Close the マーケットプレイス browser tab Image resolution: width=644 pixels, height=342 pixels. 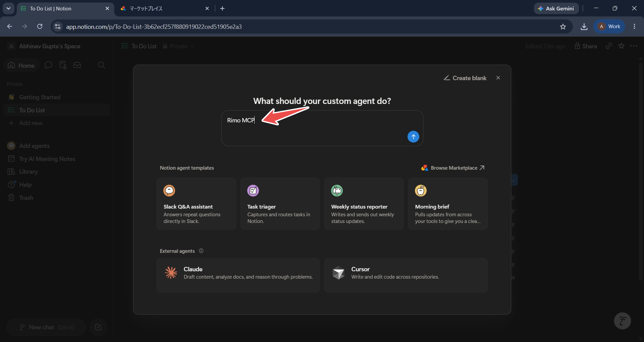207,8
